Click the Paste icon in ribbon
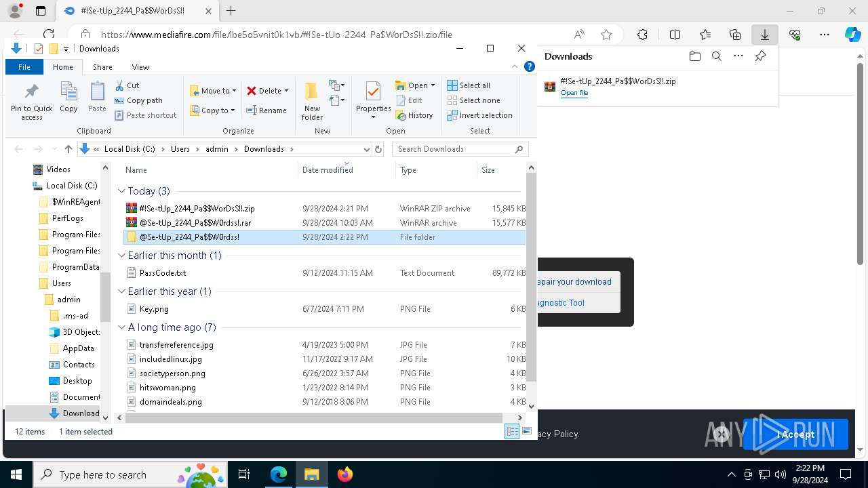 [x=97, y=97]
